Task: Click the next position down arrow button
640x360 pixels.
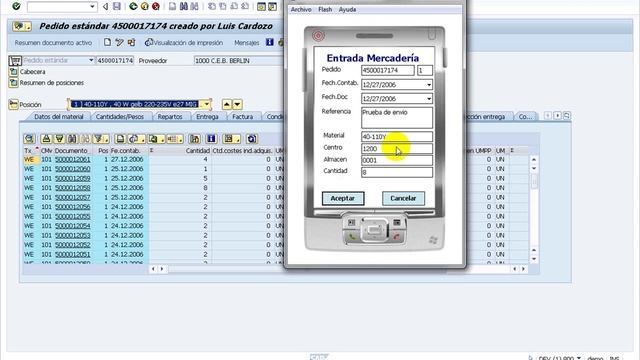Action: 237,104
